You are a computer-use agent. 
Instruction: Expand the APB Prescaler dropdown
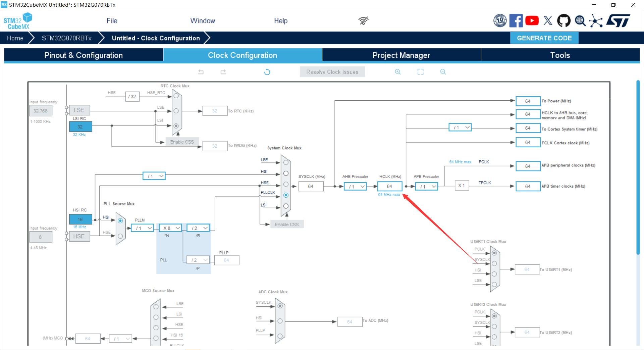coord(426,187)
